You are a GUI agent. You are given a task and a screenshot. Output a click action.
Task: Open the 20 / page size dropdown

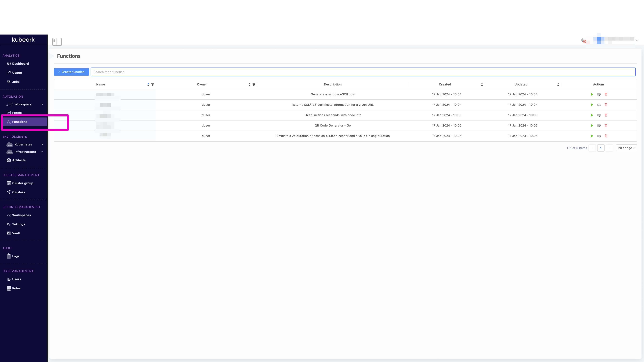coord(626,148)
